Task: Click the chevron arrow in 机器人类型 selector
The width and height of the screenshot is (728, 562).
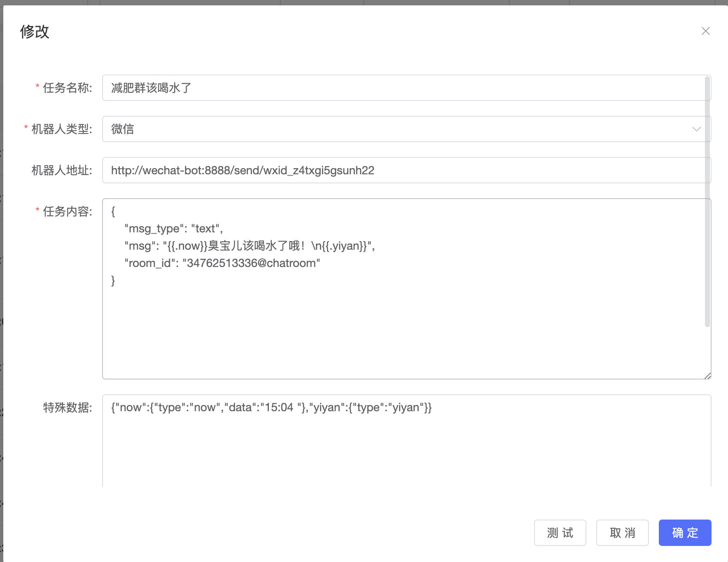Action: click(696, 129)
